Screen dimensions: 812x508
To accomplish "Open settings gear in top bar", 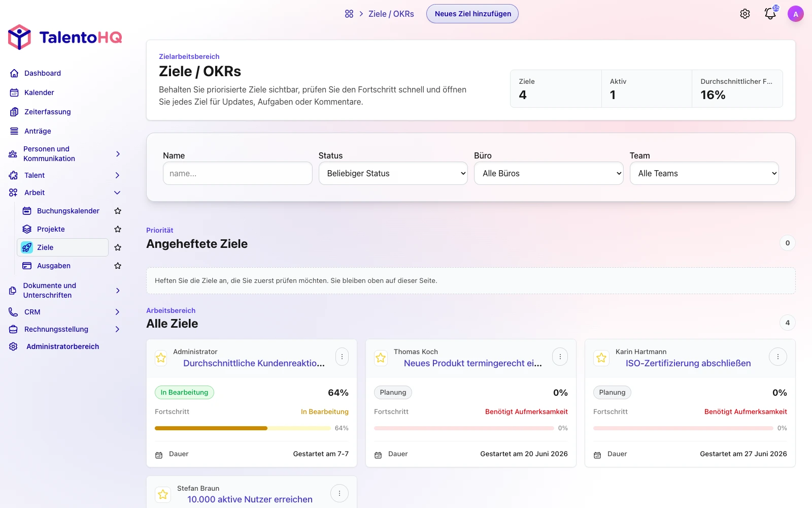I will point(745,14).
